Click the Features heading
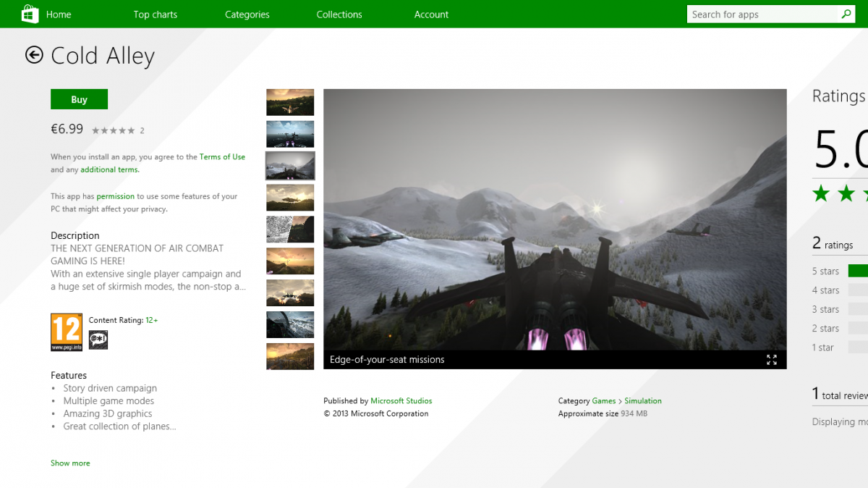Screen dimensions: 868x488 (x=69, y=375)
